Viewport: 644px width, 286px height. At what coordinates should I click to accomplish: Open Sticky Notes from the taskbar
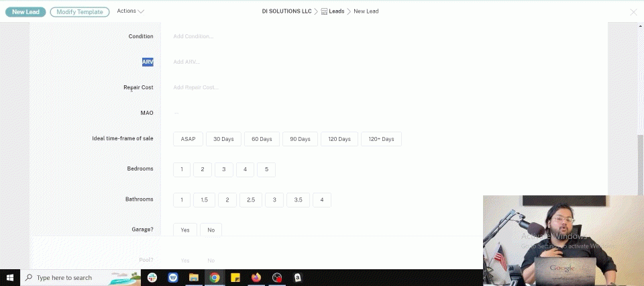click(235, 277)
